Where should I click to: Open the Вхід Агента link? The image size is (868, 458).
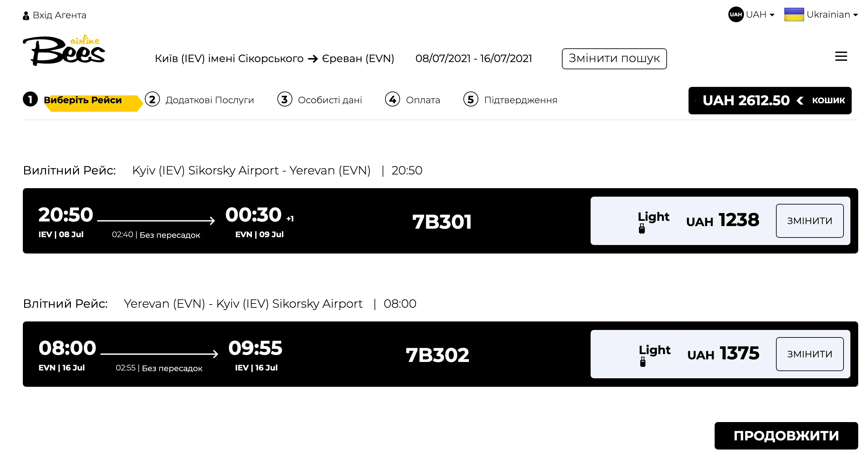pos(59,15)
